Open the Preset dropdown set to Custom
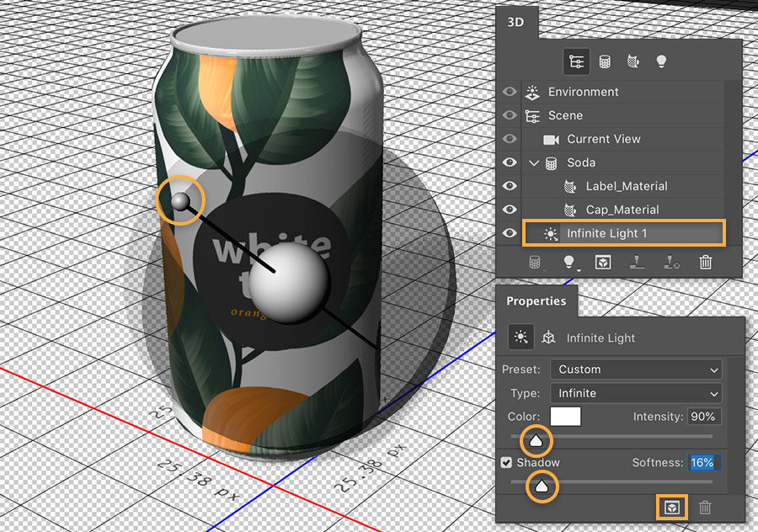 coord(636,369)
